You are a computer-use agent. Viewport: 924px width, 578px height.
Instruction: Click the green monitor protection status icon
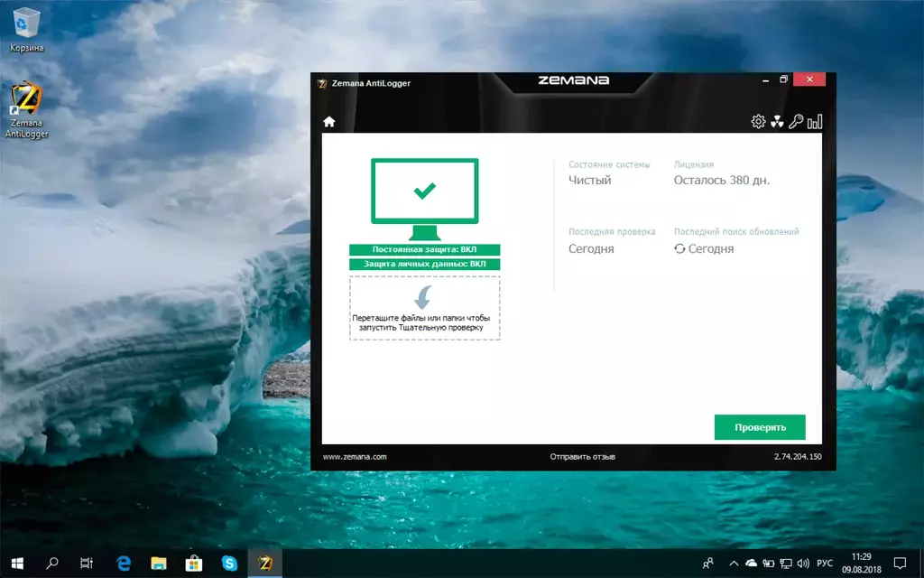[424, 199]
